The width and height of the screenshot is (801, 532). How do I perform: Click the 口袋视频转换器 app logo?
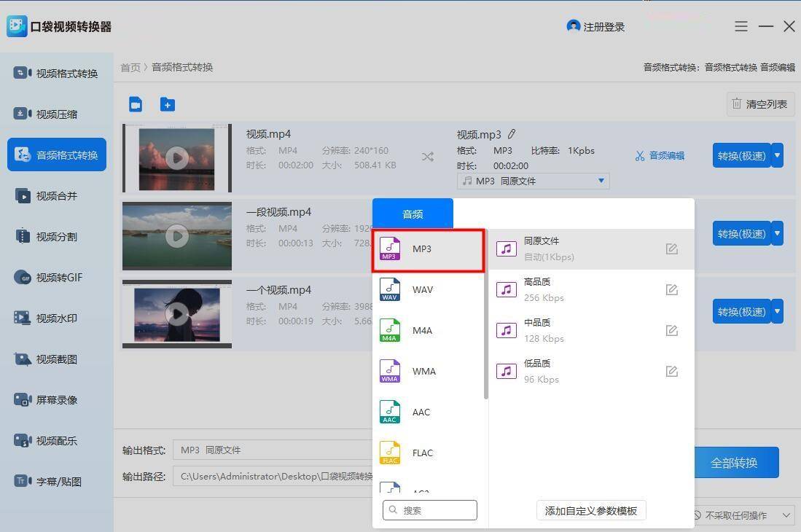17,26
